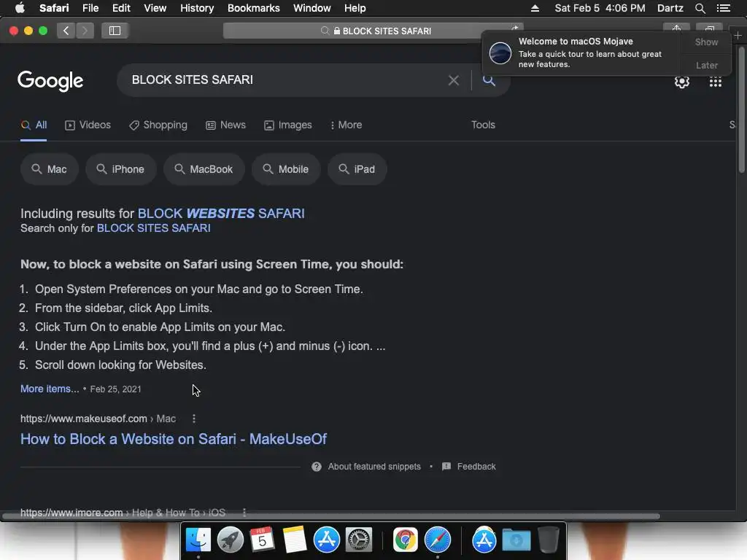Open options for makeuseof.com result
Viewport: 747px width, 560px height.
pyautogui.click(x=193, y=419)
